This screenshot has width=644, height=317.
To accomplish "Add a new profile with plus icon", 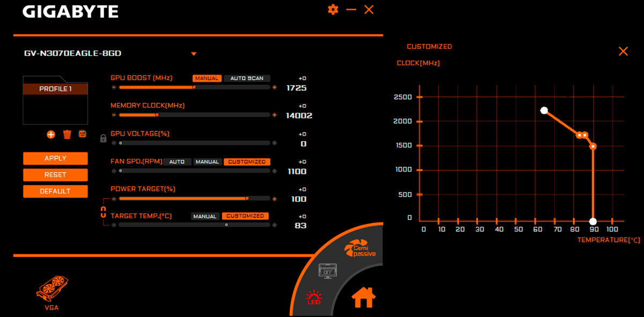I will 51,135.
